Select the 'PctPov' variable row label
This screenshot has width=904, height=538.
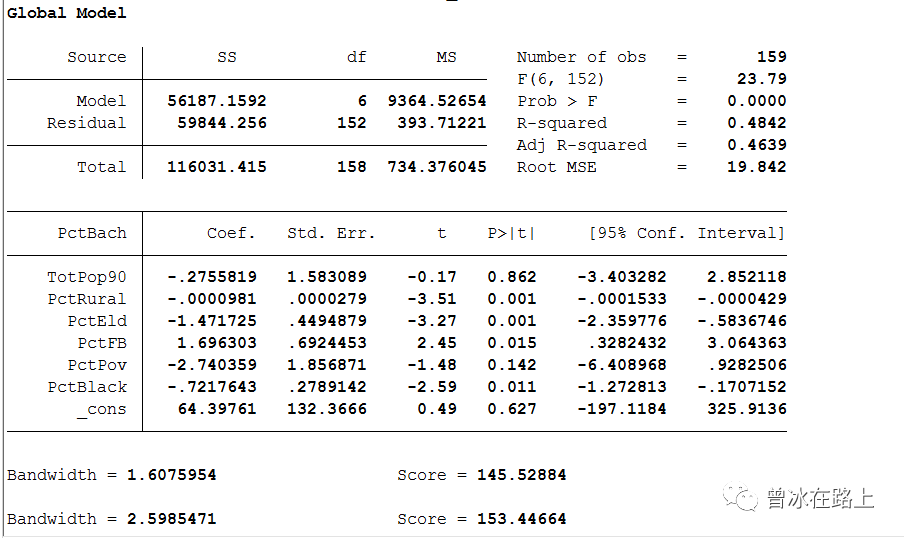click(96, 364)
